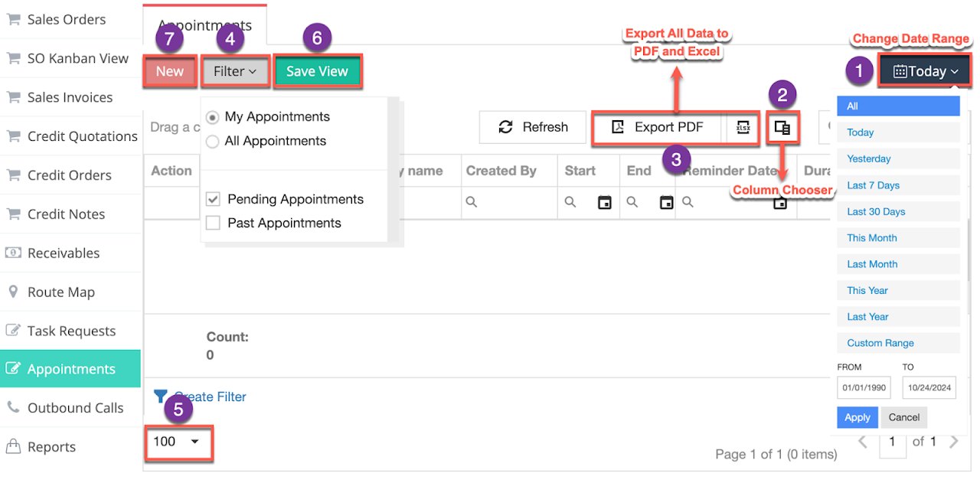Viewport: 980px width, 493px height.
Task: Open the Today date range dropdown
Action: pyautogui.click(x=926, y=71)
